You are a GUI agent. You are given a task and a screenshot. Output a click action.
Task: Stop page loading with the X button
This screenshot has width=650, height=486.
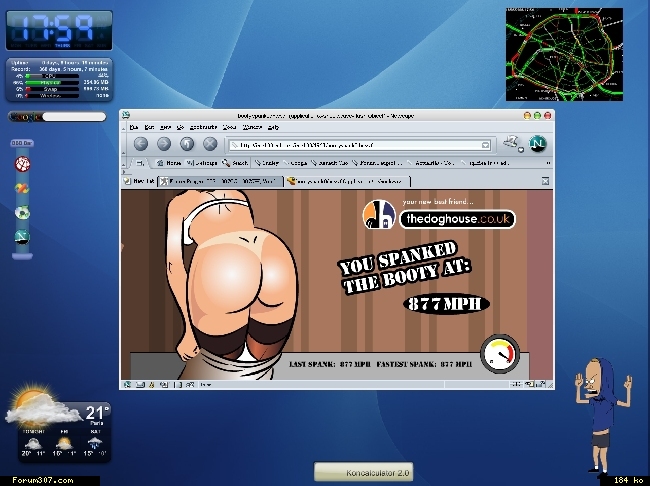pyautogui.click(x=210, y=144)
